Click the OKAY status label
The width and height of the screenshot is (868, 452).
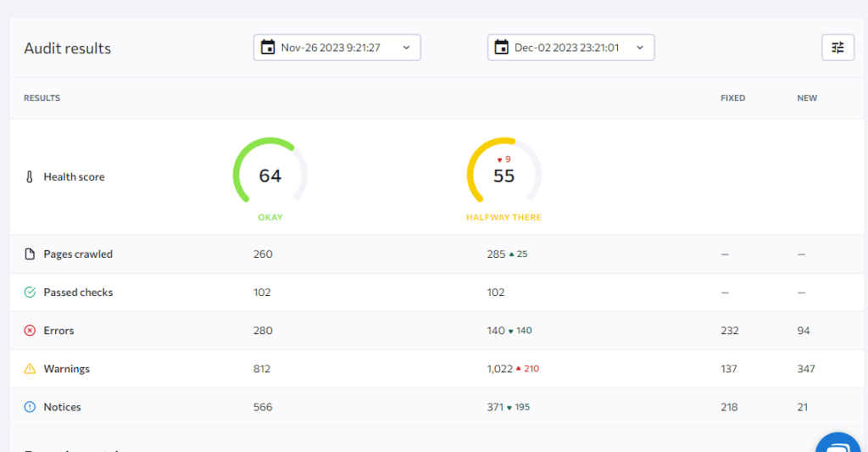(x=270, y=217)
